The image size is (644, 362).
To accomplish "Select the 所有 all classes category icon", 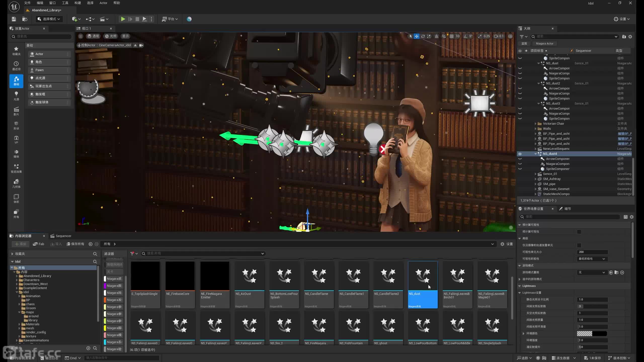I will click(16, 214).
